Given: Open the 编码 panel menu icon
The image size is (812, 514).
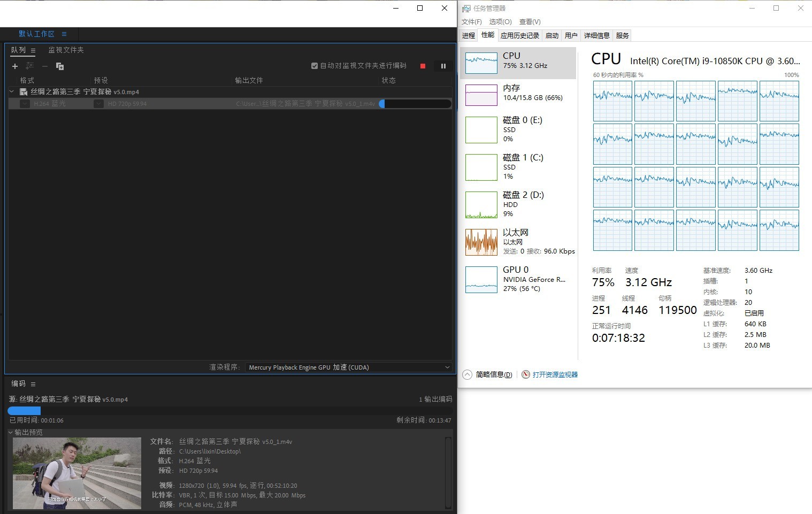Looking at the screenshot, I should [33, 384].
